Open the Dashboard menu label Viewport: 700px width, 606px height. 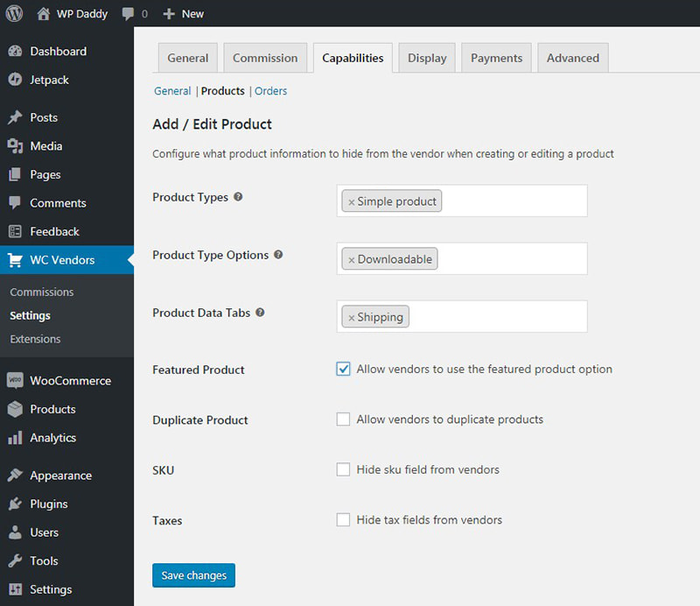(59, 52)
